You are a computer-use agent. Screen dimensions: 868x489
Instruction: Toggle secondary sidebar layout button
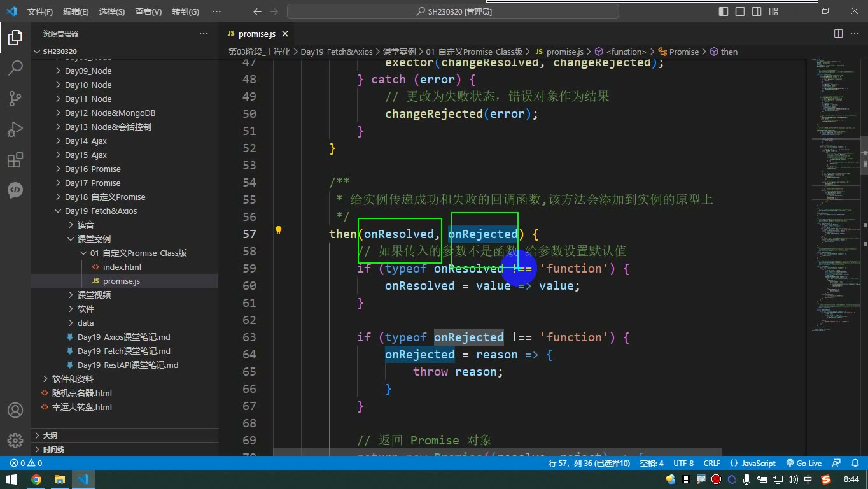pos(757,11)
